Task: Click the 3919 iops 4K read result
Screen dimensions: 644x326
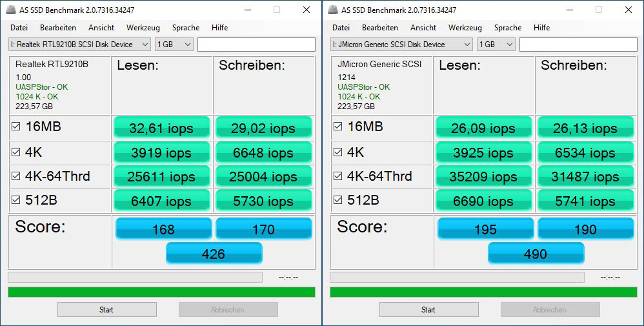Action: click(x=161, y=152)
